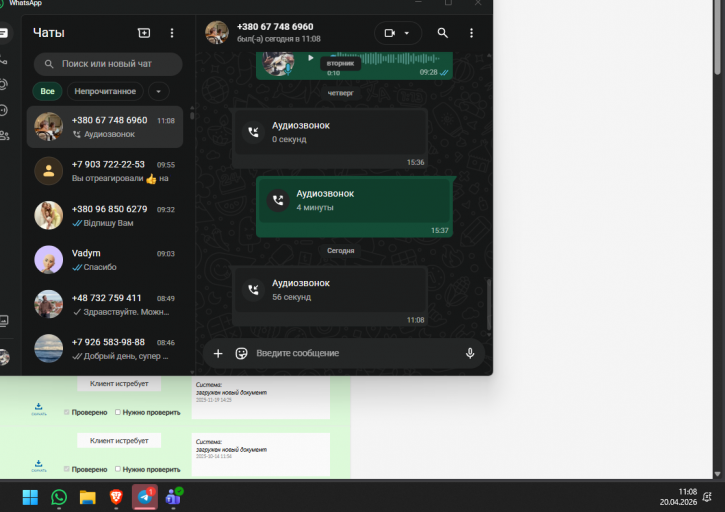This screenshot has height=512, width=725.
Task: Open own profile avatar in sidebar
Action: [x=4, y=357]
